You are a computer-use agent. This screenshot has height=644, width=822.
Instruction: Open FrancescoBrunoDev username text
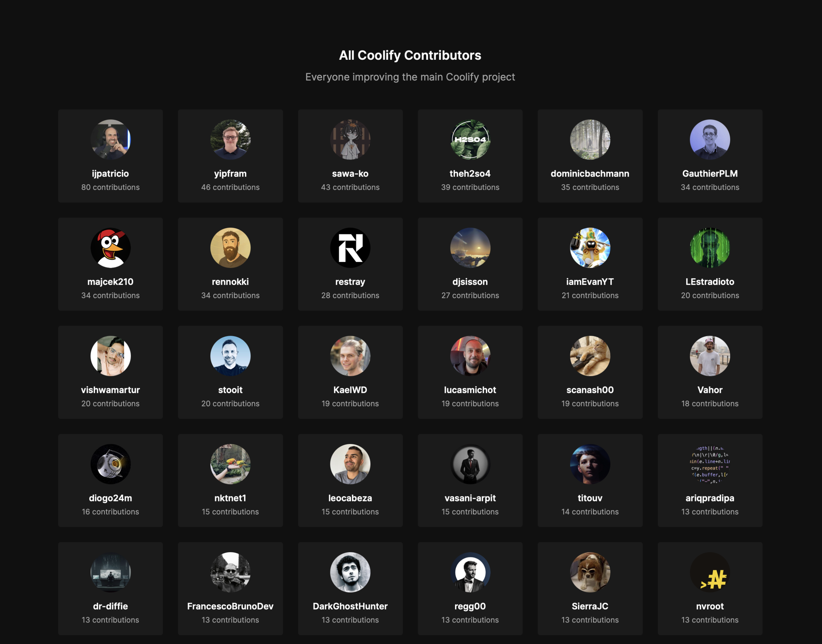(230, 606)
